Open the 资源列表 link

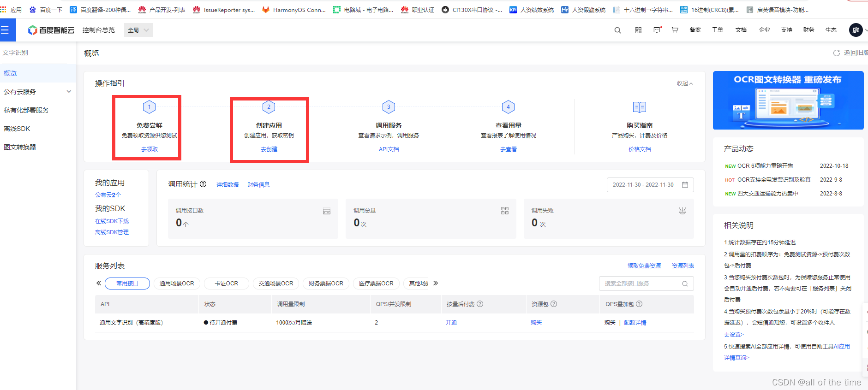point(682,266)
